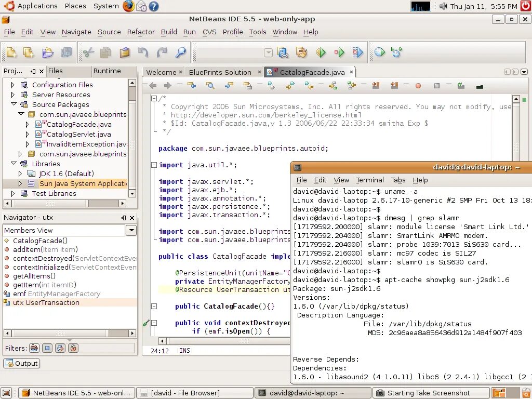The width and height of the screenshot is (532, 399).
Task: Open the Refactor menu
Action: (x=141, y=32)
